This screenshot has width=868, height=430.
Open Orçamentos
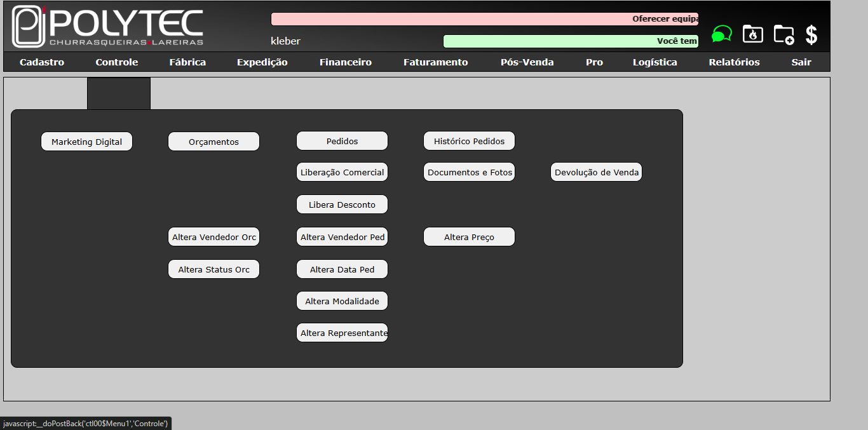(x=214, y=142)
